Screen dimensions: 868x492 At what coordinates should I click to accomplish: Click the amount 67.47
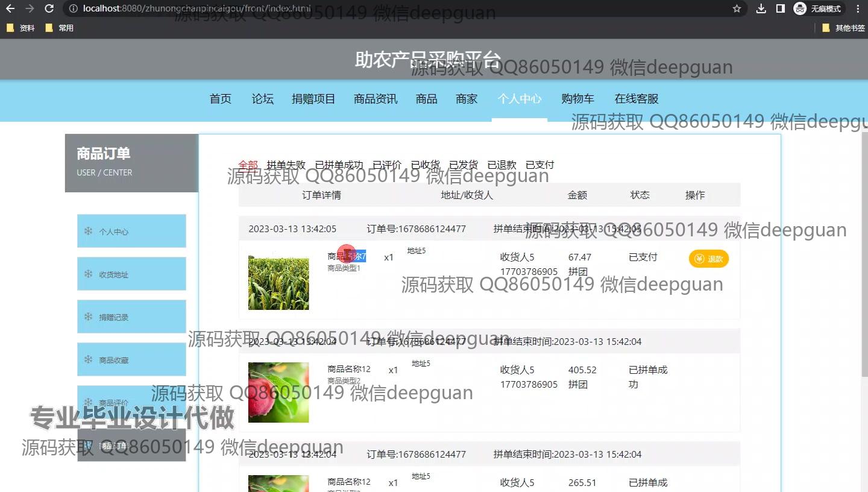coord(580,257)
